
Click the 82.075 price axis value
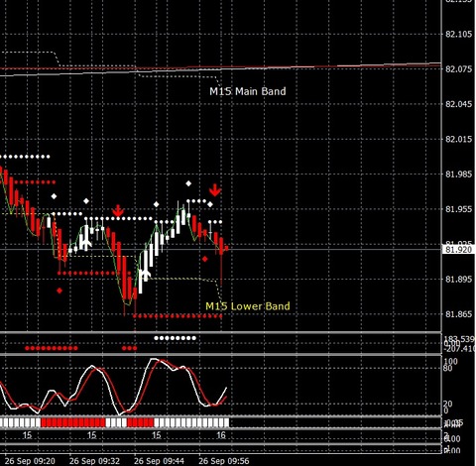click(459, 69)
